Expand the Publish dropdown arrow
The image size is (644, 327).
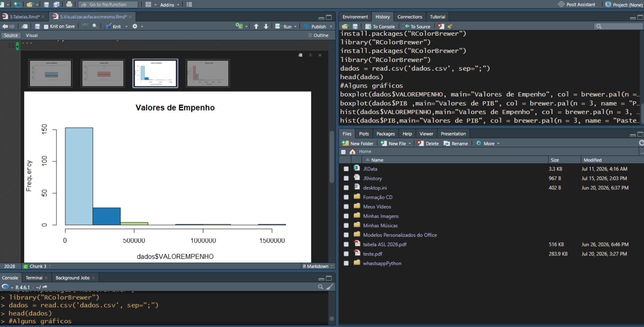click(331, 27)
